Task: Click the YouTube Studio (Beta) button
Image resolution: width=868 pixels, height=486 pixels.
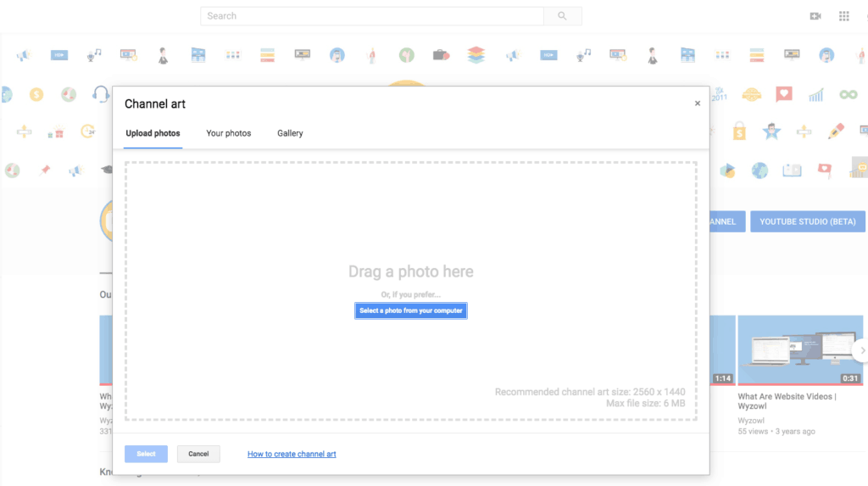Action: click(x=807, y=221)
